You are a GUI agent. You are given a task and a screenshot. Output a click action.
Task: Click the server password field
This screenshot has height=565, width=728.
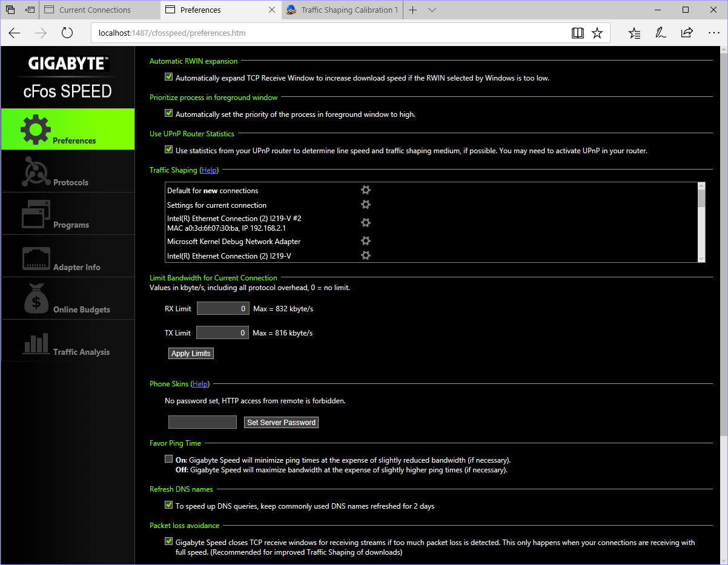202,422
